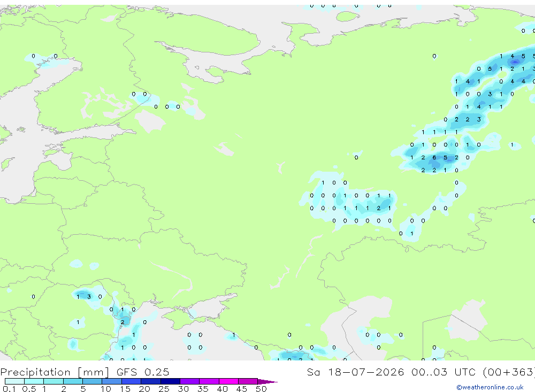This screenshot has width=535, height=392.
Task: Select the 2–5 mm legend color swatch
Action: click(x=73, y=381)
